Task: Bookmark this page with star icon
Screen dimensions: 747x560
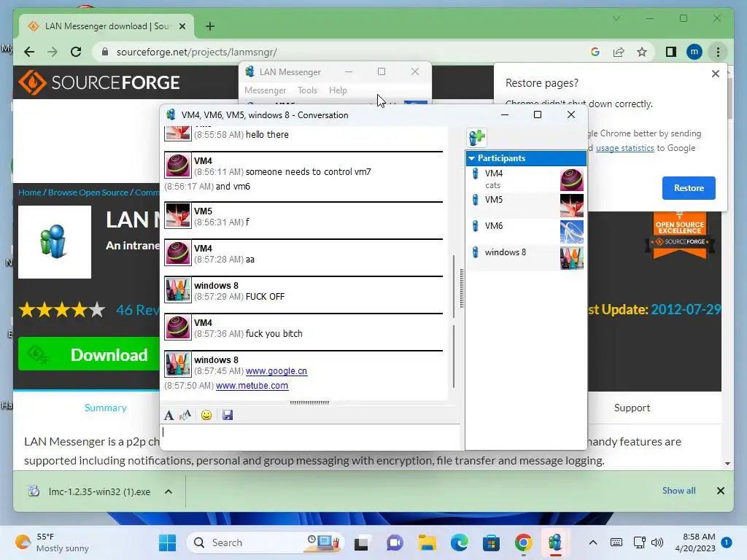Action: point(642,52)
